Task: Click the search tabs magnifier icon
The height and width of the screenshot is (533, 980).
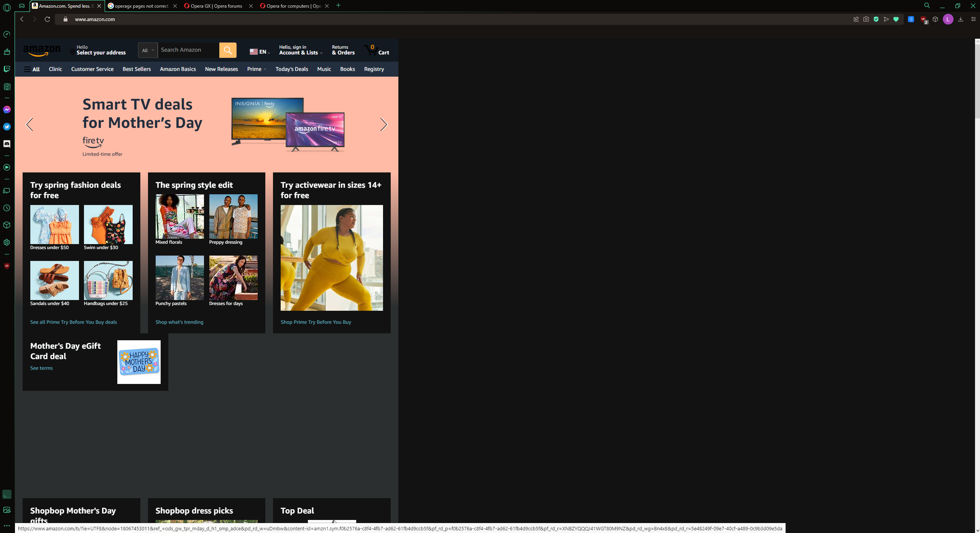Action: click(927, 6)
